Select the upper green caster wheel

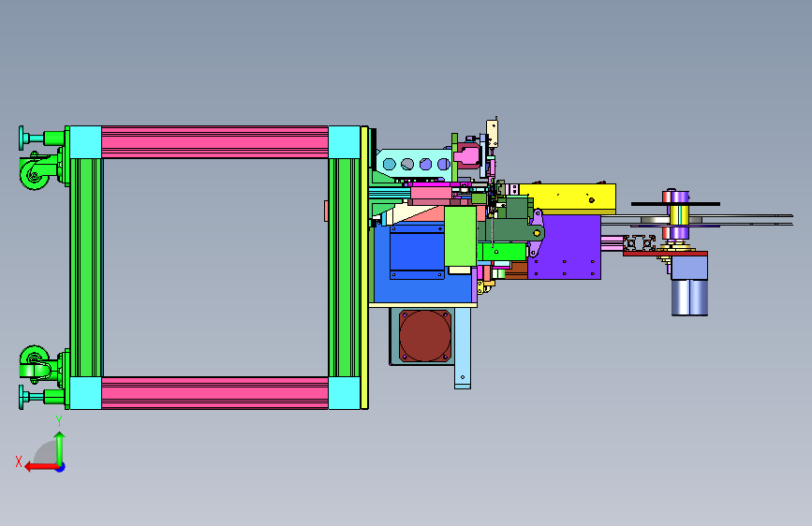tap(34, 173)
